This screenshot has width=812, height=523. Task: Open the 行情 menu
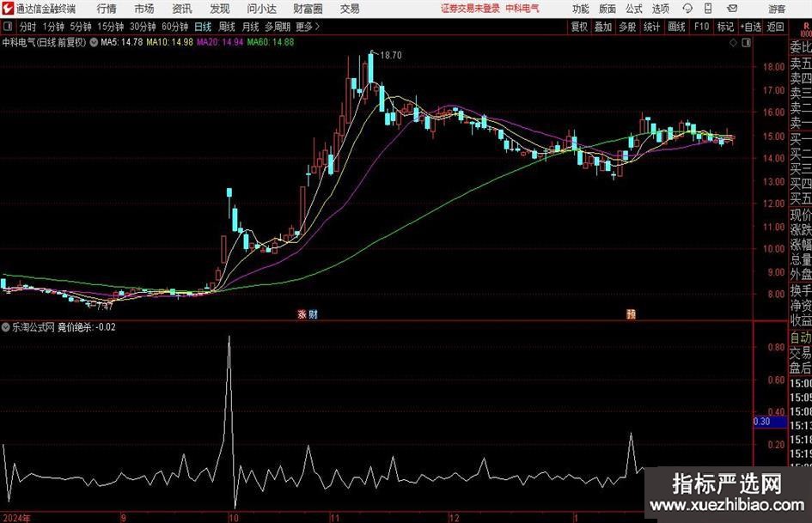coord(107,9)
